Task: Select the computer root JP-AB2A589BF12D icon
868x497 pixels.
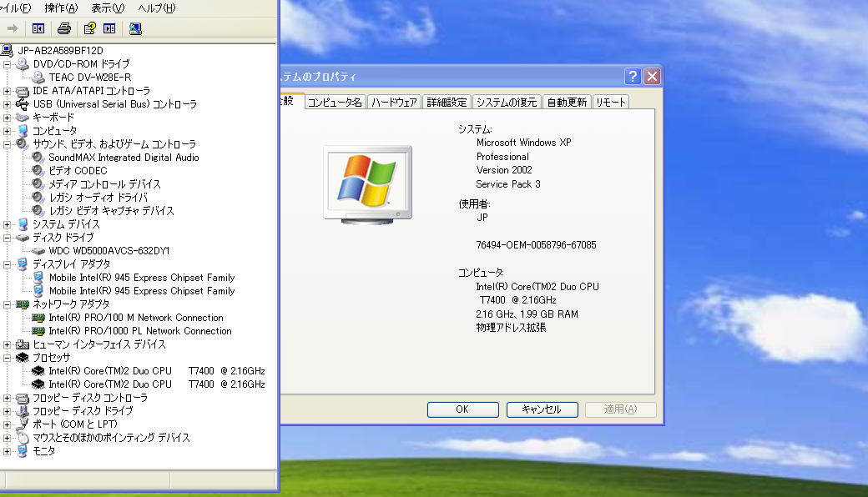Action: 8,50
